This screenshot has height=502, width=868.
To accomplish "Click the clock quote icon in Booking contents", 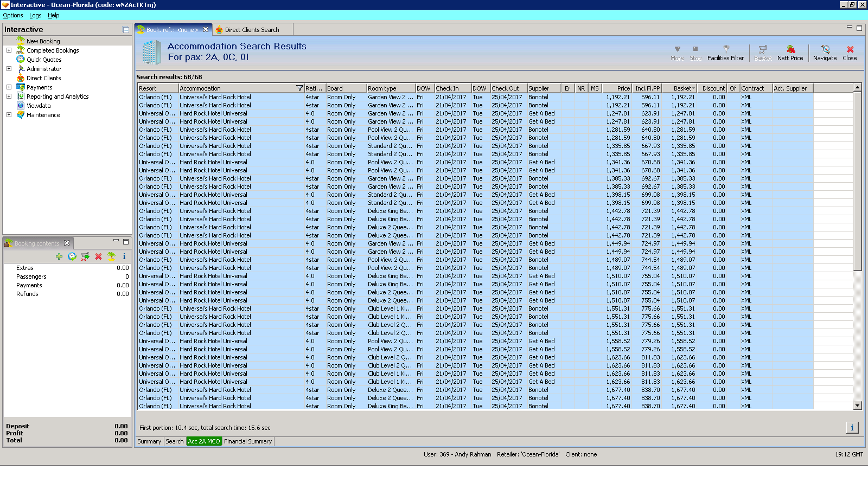I will (x=72, y=256).
